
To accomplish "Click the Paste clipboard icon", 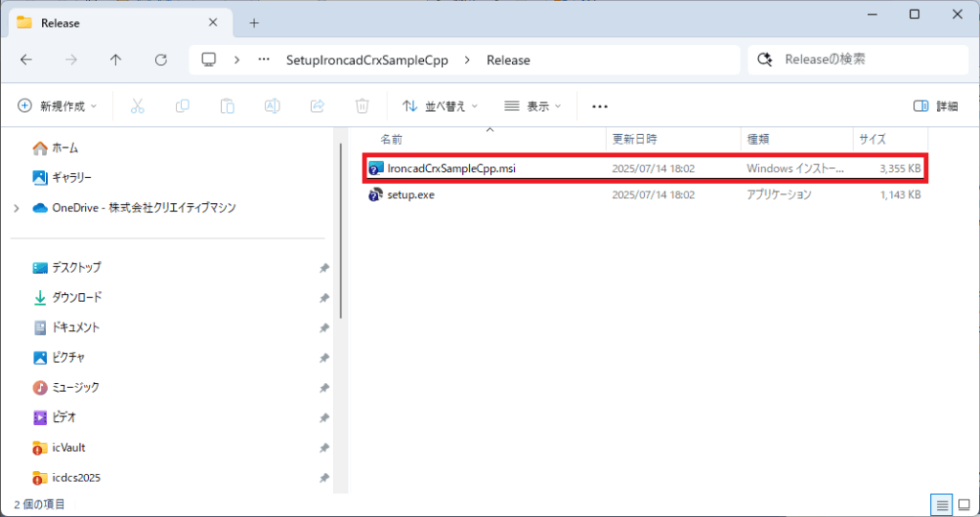I will tap(227, 106).
